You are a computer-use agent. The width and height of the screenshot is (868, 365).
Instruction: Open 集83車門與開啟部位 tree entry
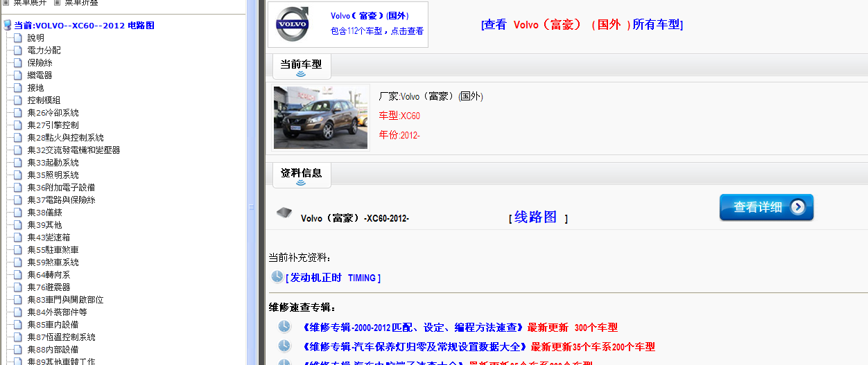(x=65, y=300)
